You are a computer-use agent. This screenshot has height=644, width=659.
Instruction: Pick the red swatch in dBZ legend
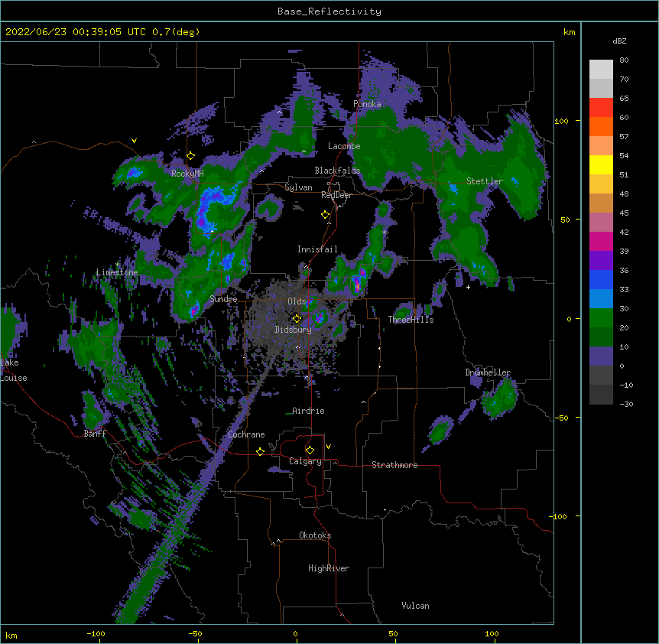click(601, 107)
